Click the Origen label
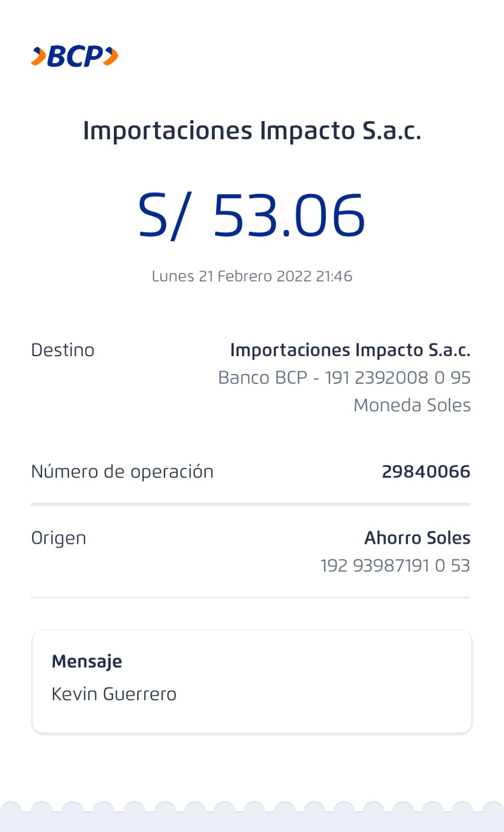504x832 pixels. (59, 538)
